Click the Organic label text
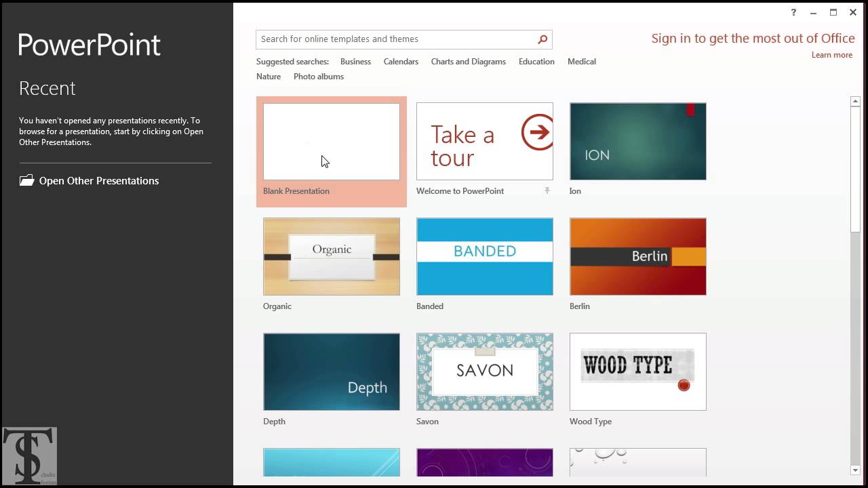This screenshot has height=488, width=868. (x=277, y=306)
